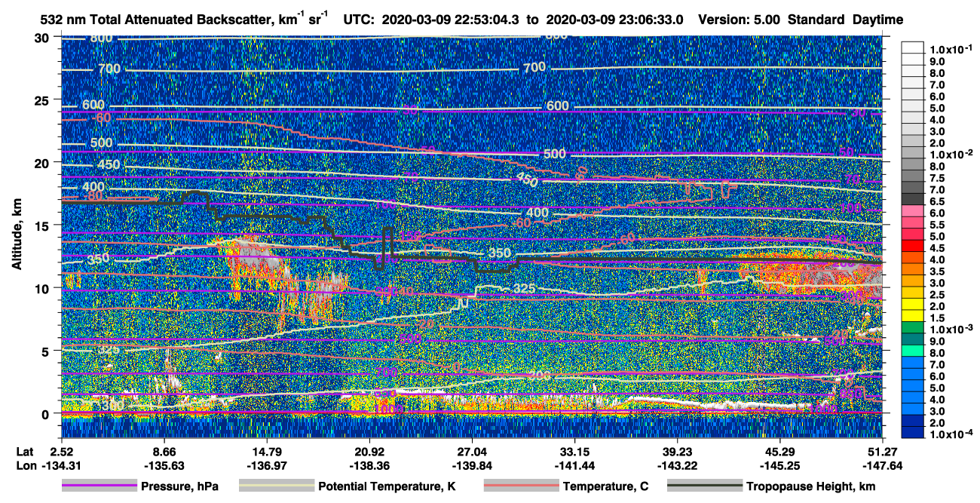Click the Potential Temperature legend line swatch
980x503 pixels.
(276, 486)
